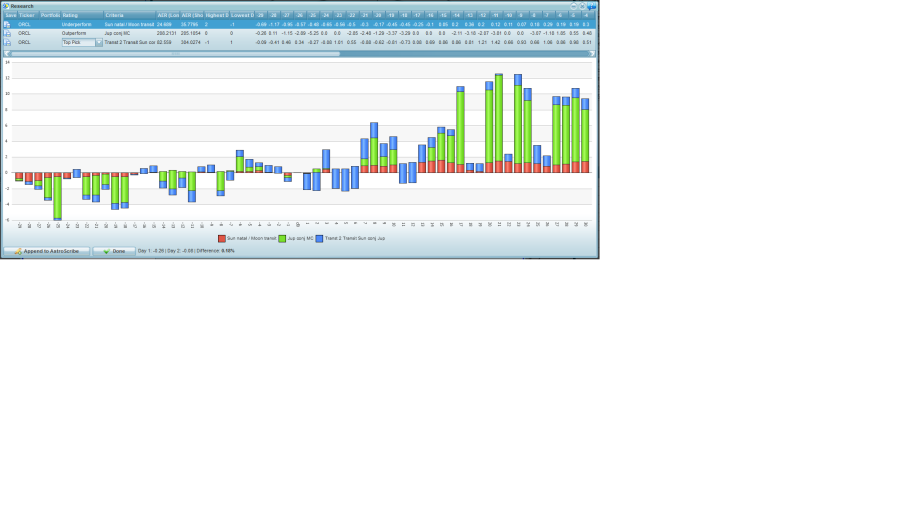This screenshot has height=506, width=900.
Task: Click the scroll-left arrow of the table scrollbar
Action: tap(7, 53)
